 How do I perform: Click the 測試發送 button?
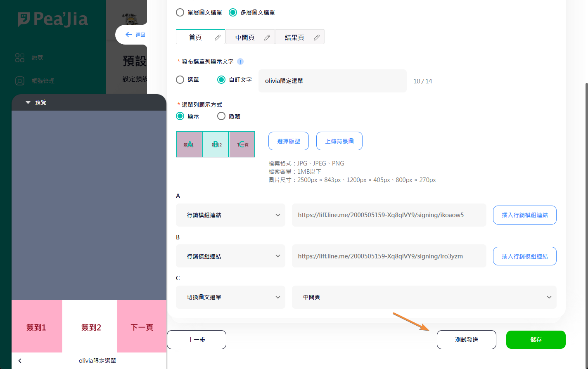tap(466, 340)
